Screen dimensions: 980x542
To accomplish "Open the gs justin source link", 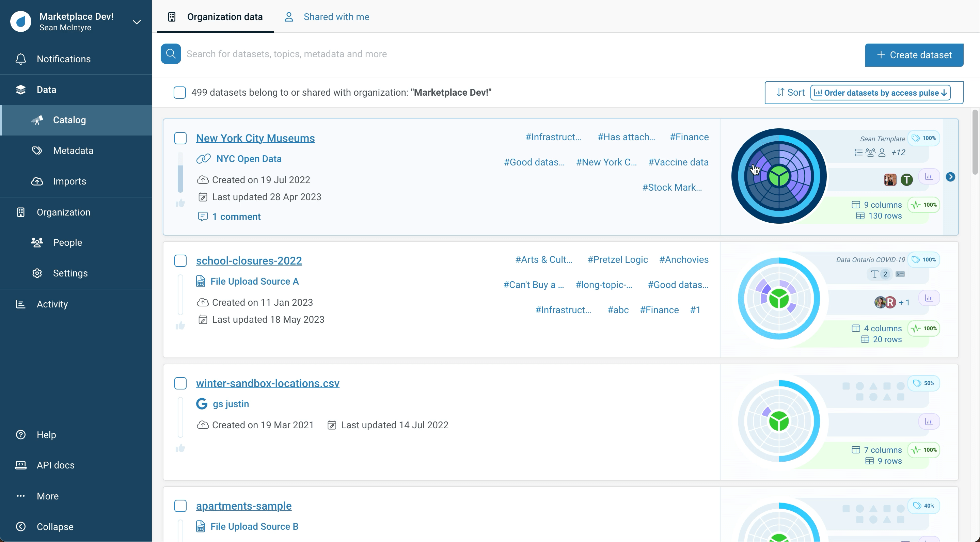I will click(231, 404).
